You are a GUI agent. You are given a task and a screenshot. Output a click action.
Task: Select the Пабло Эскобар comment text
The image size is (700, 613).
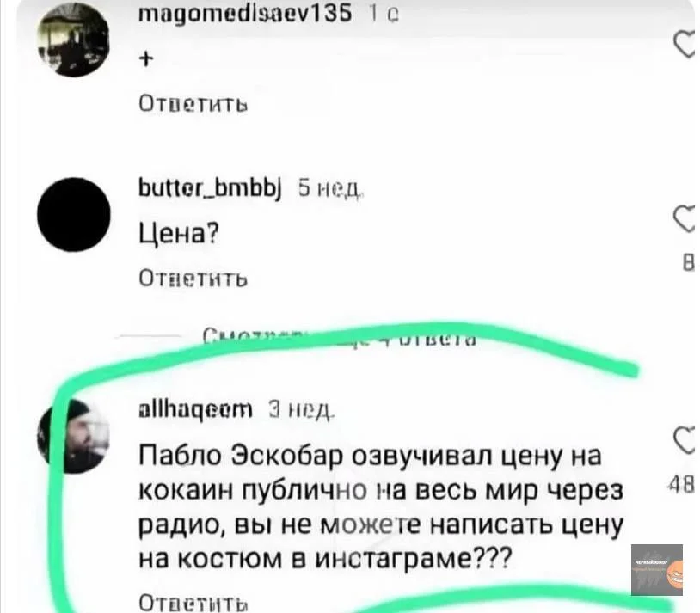[381, 507]
